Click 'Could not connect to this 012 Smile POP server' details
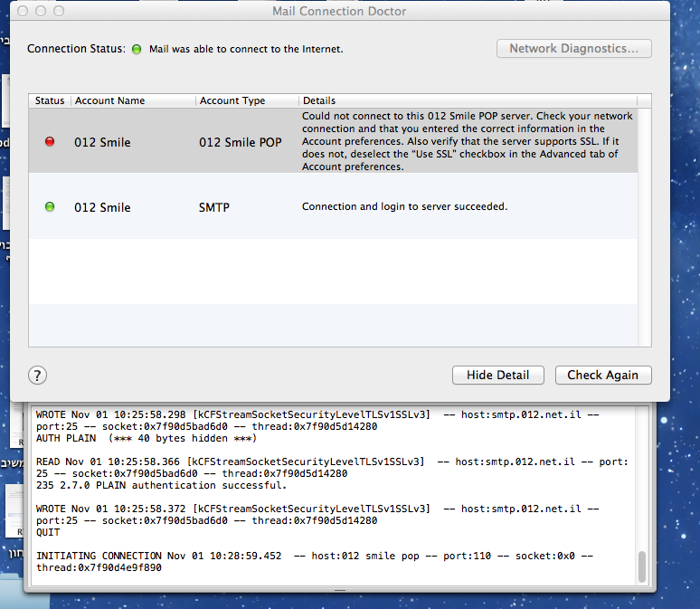This screenshot has height=609, width=700. [x=467, y=141]
